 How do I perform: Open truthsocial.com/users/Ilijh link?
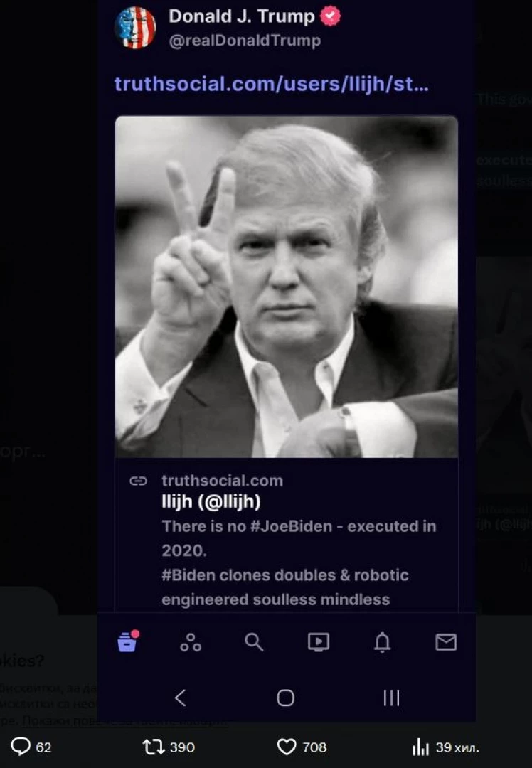272,84
